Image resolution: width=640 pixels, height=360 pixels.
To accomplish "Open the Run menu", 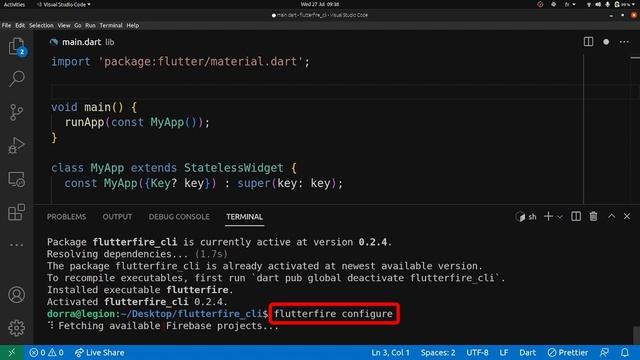I will click(90, 25).
